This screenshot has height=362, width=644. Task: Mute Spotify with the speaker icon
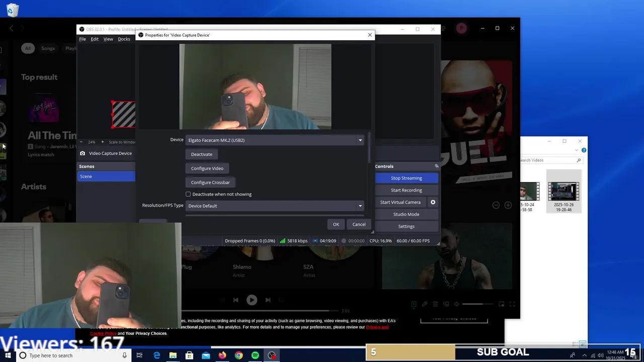click(457, 304)
